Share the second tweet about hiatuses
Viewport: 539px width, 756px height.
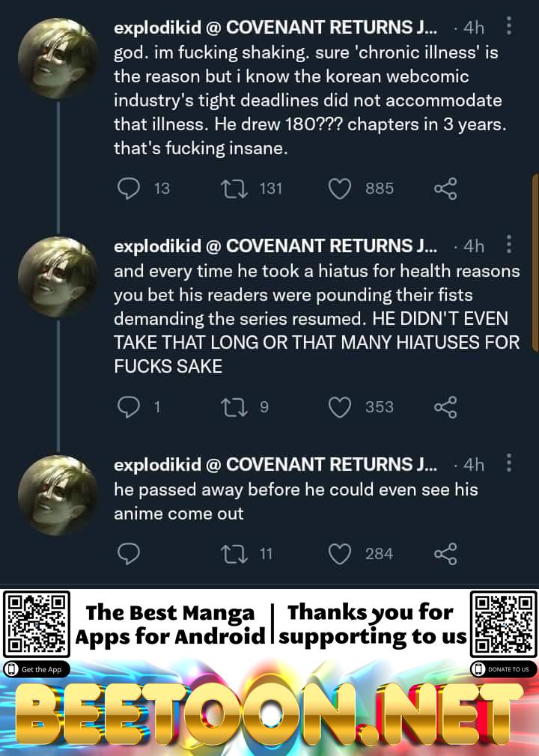(445, 407)
